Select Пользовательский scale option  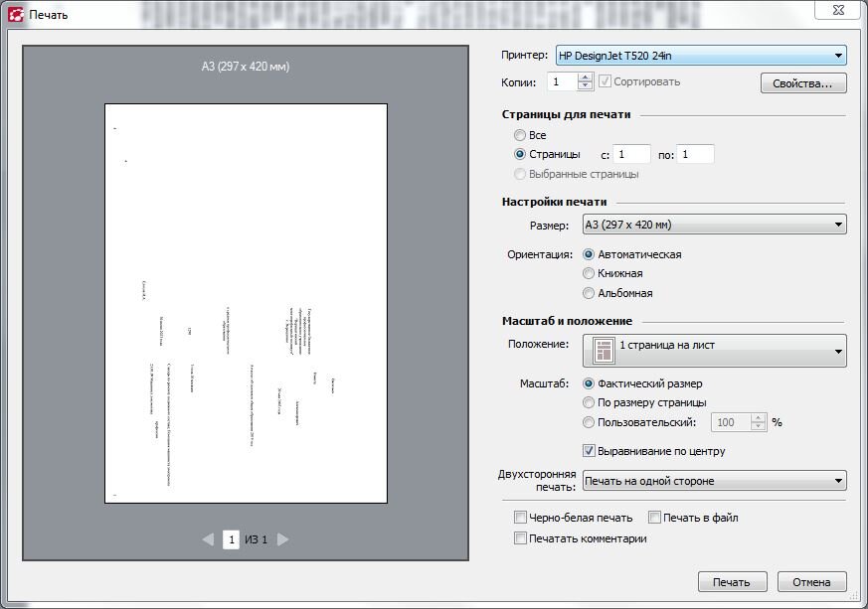[x=589, y=422]
